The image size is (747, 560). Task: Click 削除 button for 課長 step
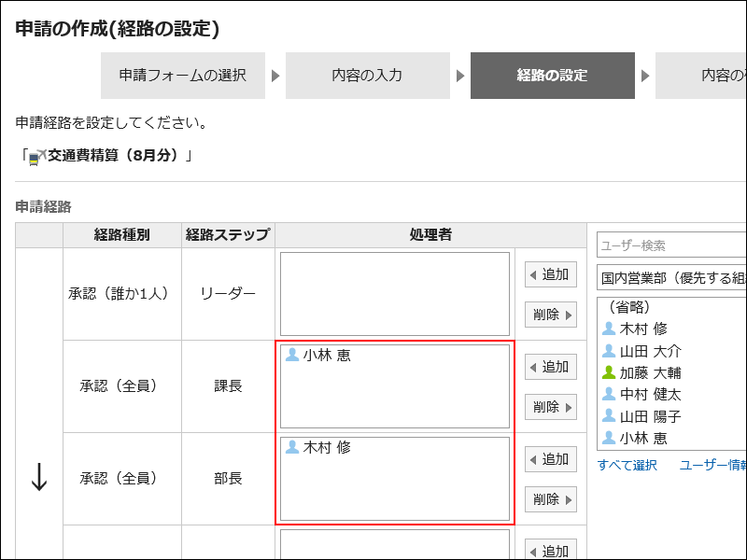click(x=551, y=407)
